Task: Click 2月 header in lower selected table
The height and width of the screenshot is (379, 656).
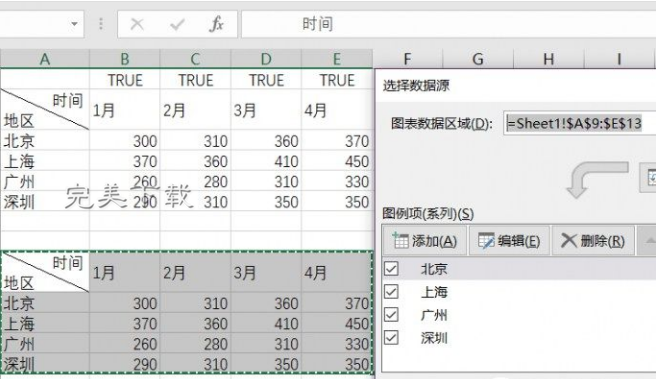Action: [195, 272]
